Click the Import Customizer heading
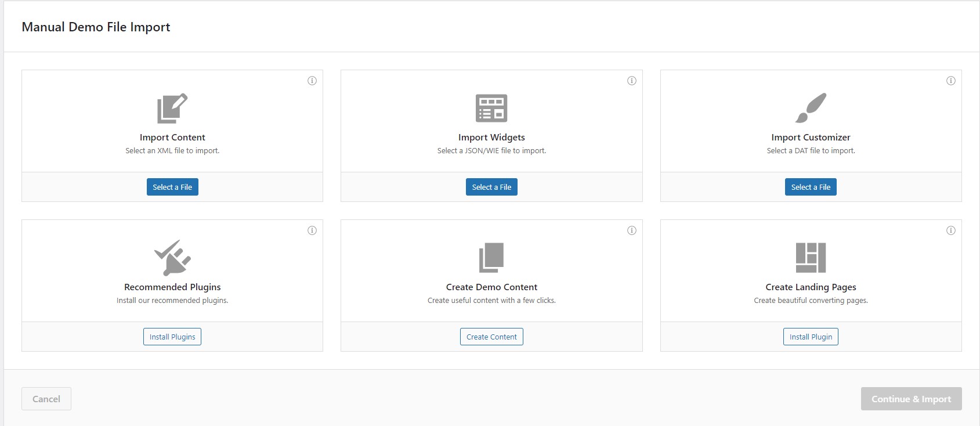Image resolution: width=980 pixels, height=426 pixels. pyautogui.click(x=811, y=138)
